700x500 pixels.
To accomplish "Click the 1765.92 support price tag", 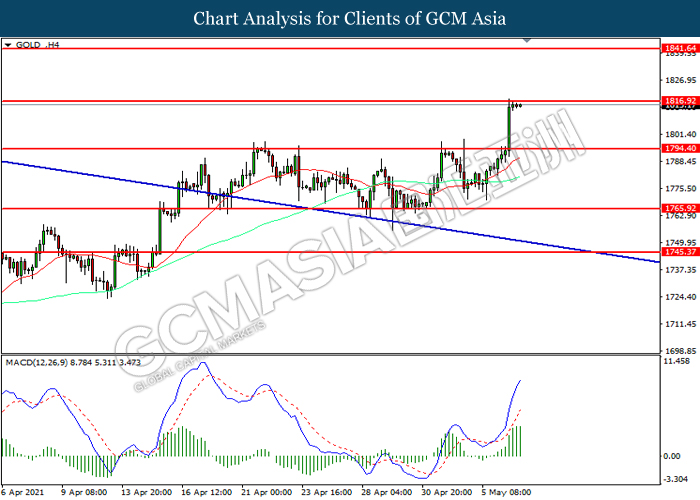I will (679, 208).
